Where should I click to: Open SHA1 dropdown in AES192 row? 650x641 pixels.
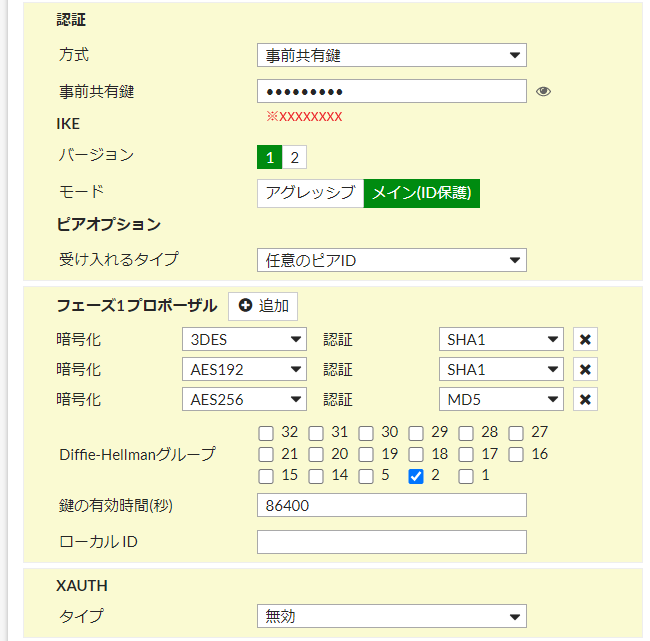coord(501,369)
